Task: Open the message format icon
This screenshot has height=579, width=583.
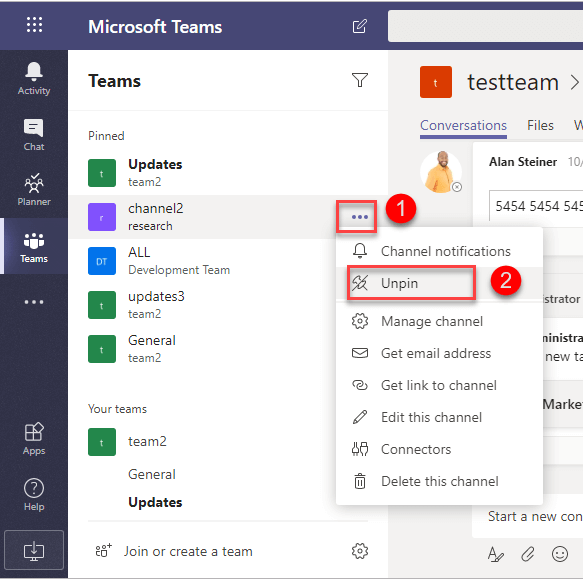Action: click(x=496, y=554)
